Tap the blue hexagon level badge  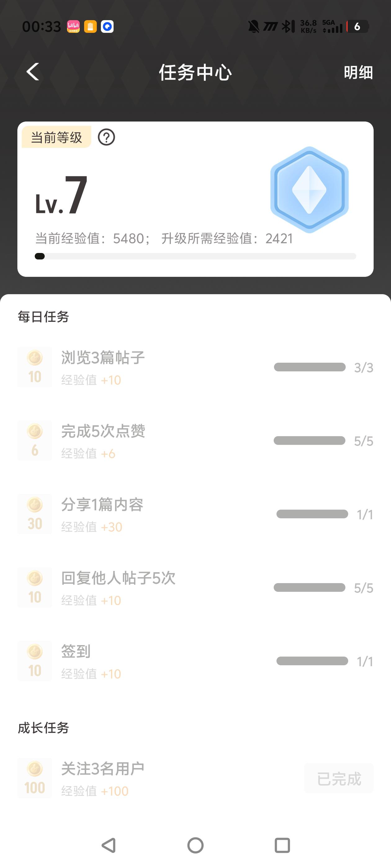tap(309, 189)
